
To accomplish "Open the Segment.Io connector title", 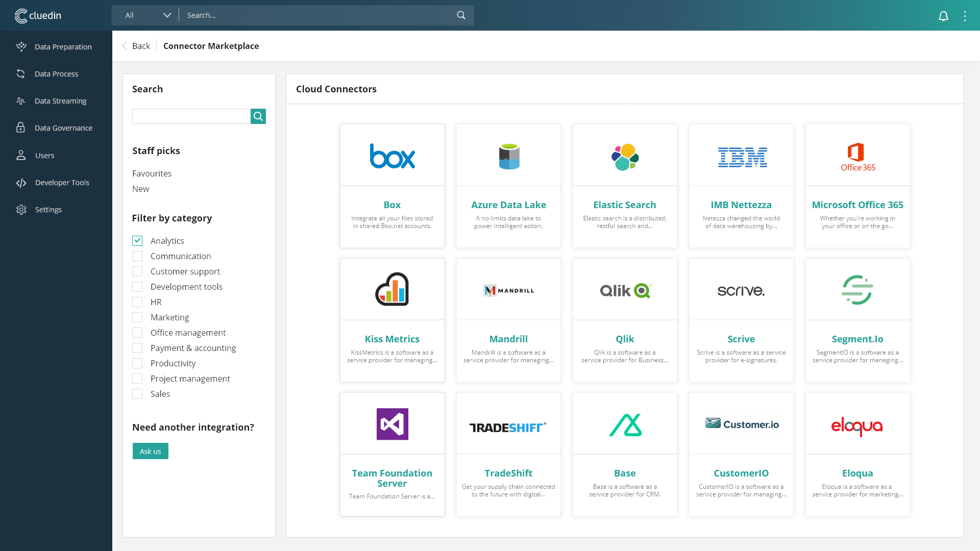I will point(857,339).
